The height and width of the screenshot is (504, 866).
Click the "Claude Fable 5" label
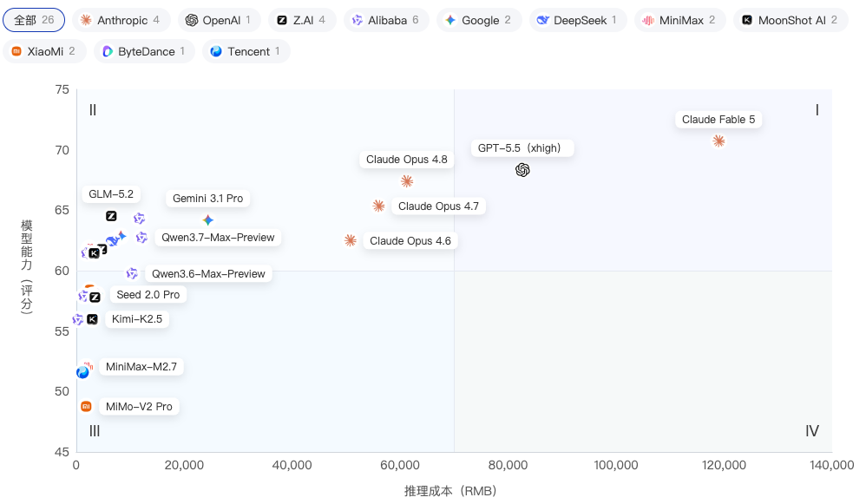pyautogui.click(x=718, y=120)
